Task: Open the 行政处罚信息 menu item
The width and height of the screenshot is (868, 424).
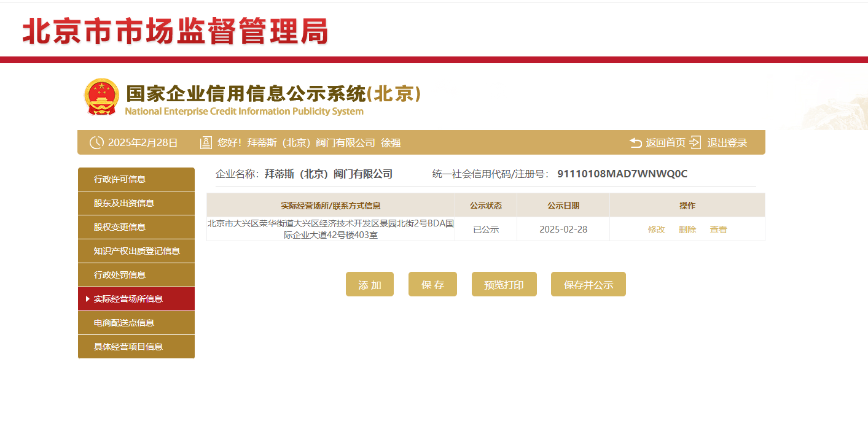Action: (136, 275)
